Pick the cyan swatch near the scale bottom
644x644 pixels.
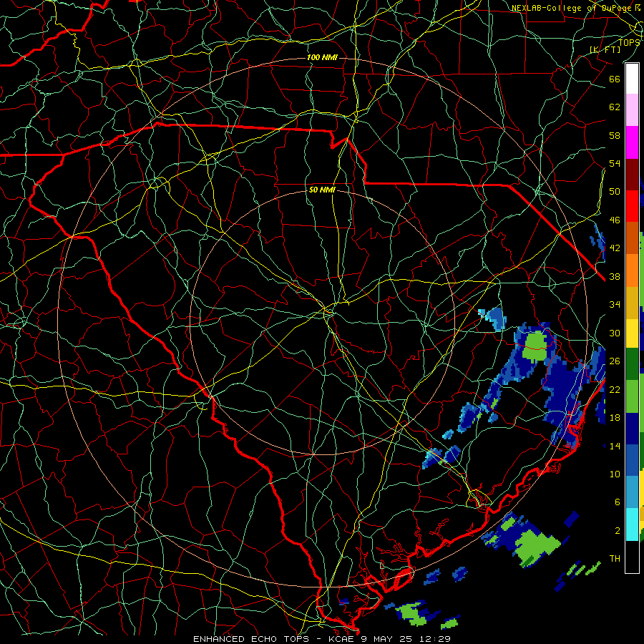coord(632,525)
